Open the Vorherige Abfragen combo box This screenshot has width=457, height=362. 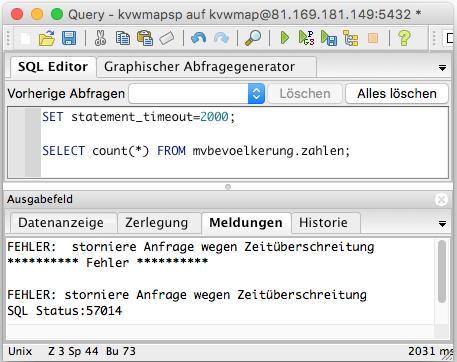197,93
